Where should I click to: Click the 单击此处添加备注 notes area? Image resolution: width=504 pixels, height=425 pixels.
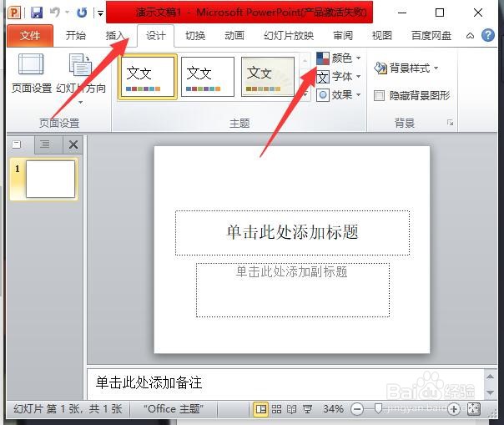pos(285,383)
